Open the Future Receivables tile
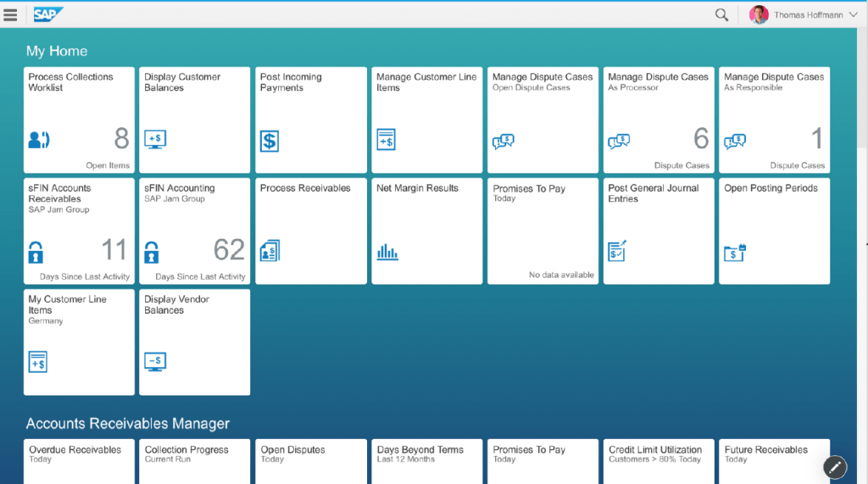 tap(775, 461)
